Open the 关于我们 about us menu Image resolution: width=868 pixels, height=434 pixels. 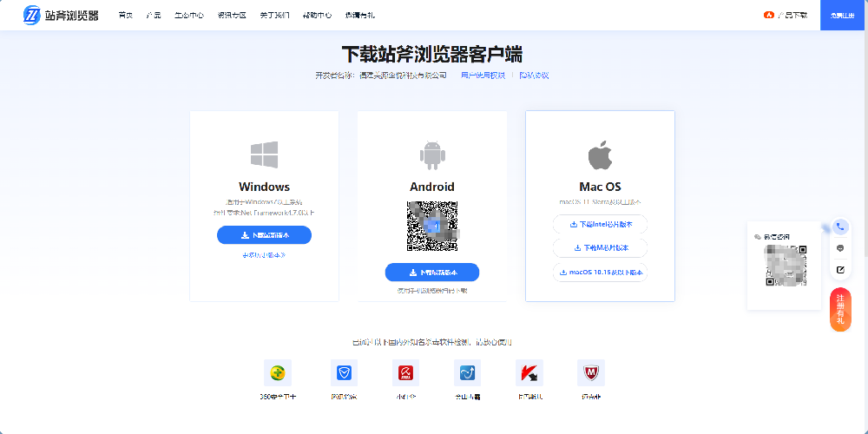274,15
